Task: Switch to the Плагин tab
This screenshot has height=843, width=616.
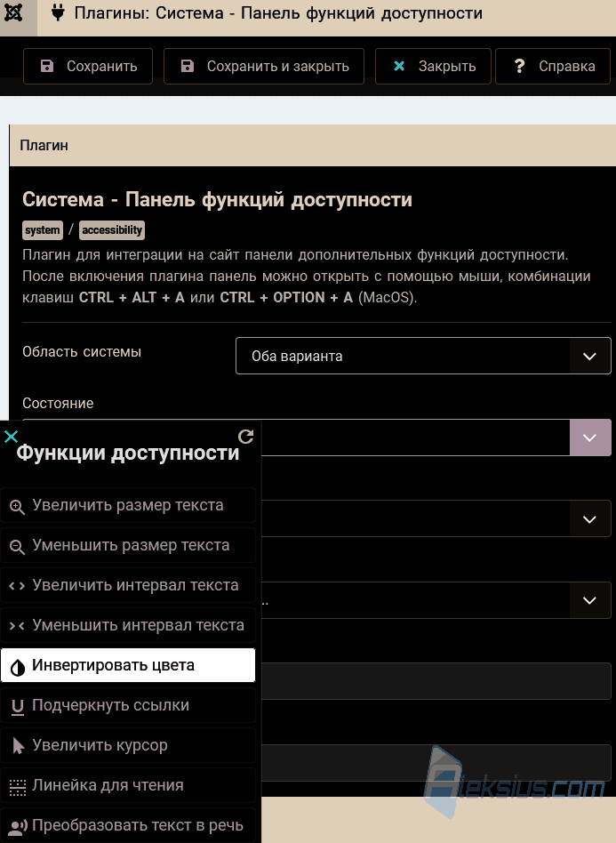Action: tap(44, 145)
